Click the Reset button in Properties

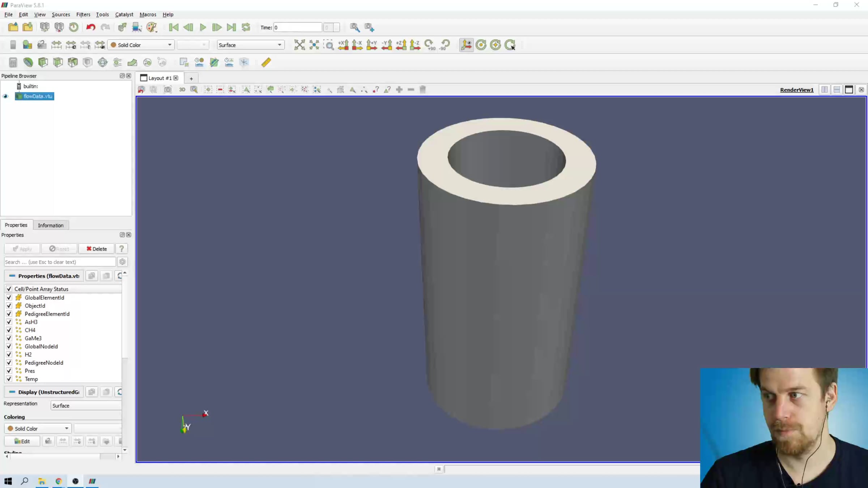59,249
